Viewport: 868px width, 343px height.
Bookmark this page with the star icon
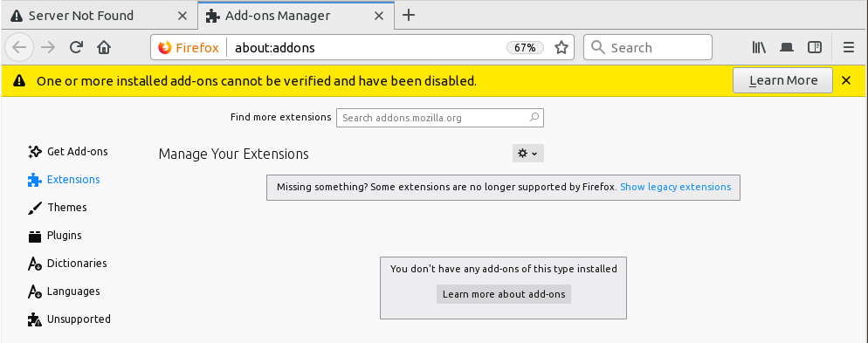(x=561, y=48)
